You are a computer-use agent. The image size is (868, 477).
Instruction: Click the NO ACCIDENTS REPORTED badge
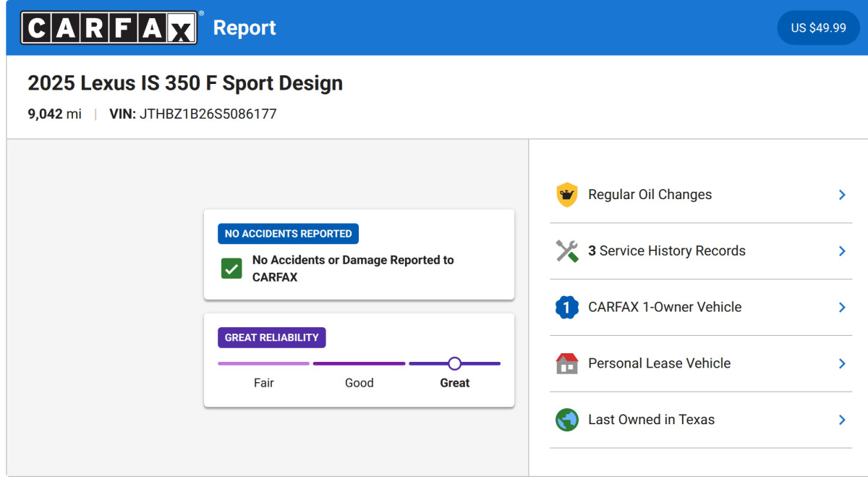coord(288,234)
